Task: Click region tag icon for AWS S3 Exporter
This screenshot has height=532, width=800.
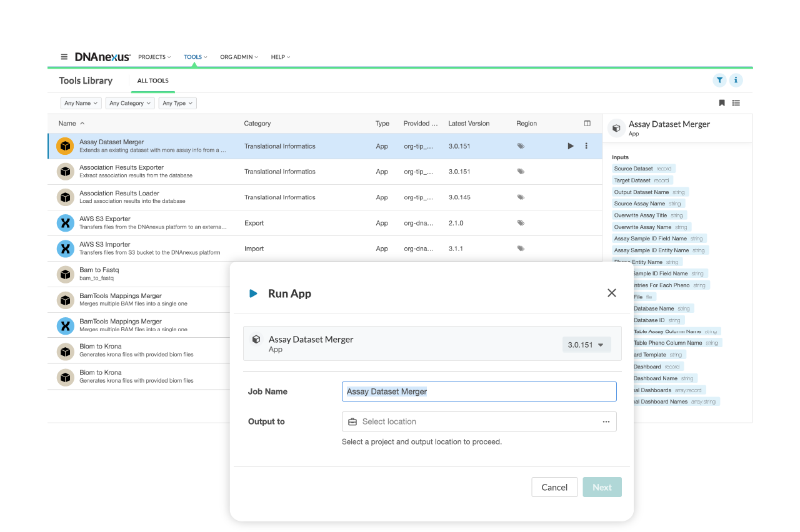Action: click(x=521, y=223)
